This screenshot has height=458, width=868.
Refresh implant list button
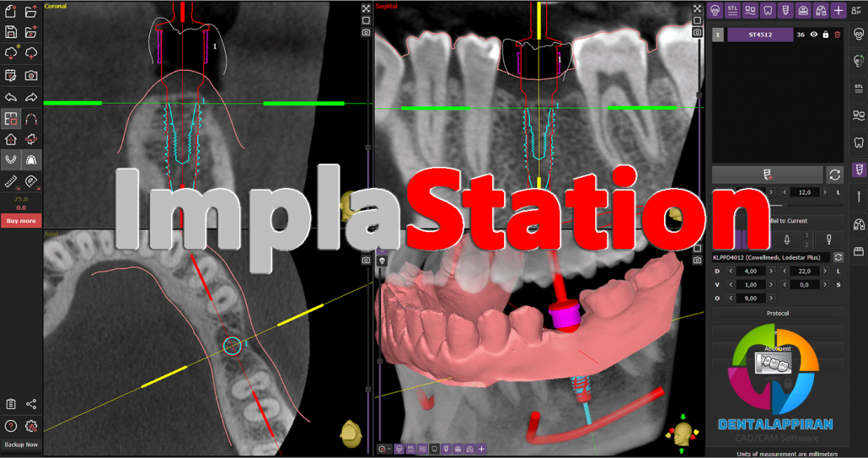[x=835, y=175]
